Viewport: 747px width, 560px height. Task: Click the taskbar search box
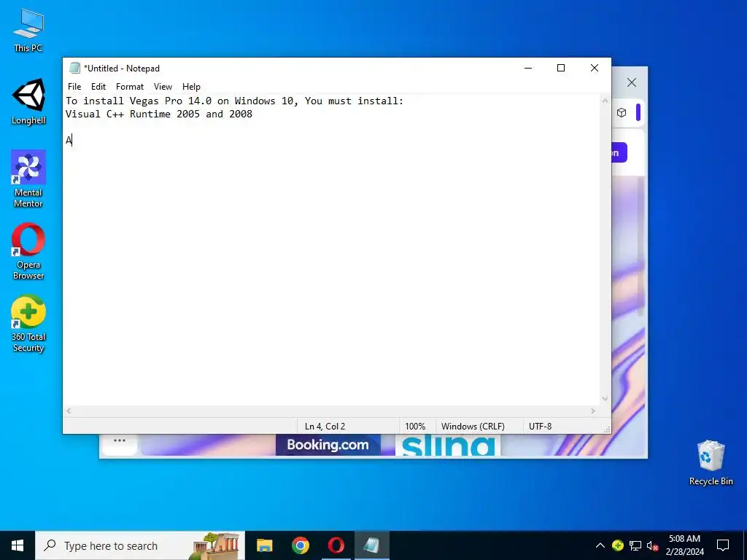pyautogui.click(x=140, y=545)
